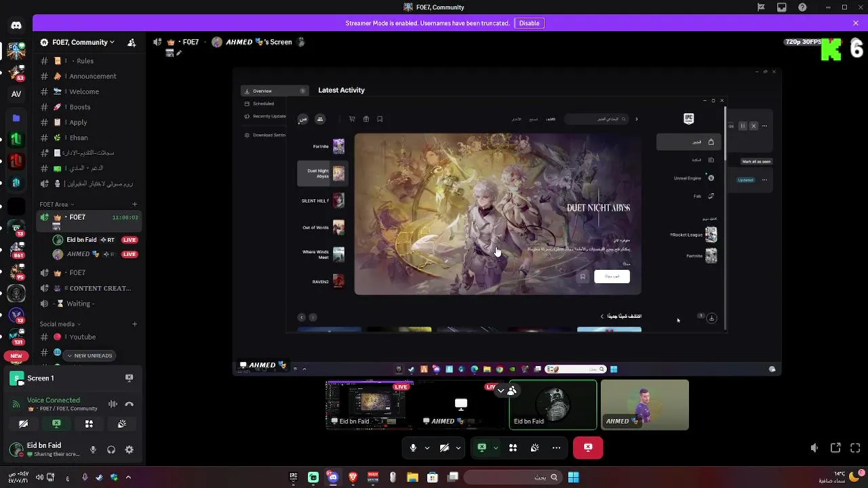
Task: Click the invite people icon beside server name
Action: pos(132,42)
